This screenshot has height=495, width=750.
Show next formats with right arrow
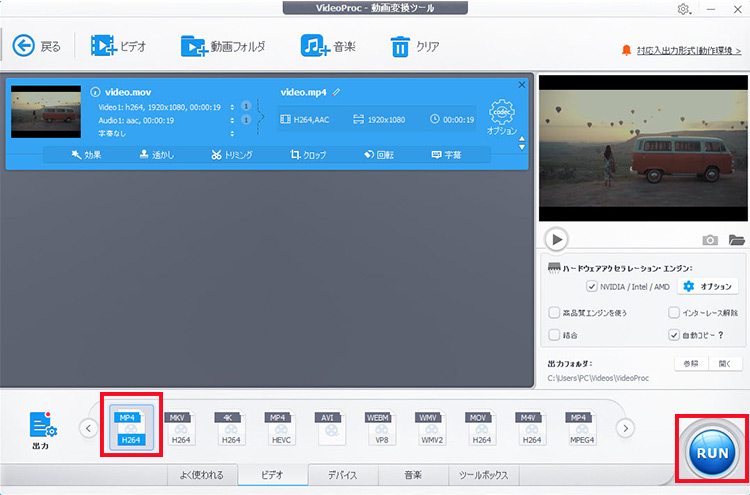(625, 428)
